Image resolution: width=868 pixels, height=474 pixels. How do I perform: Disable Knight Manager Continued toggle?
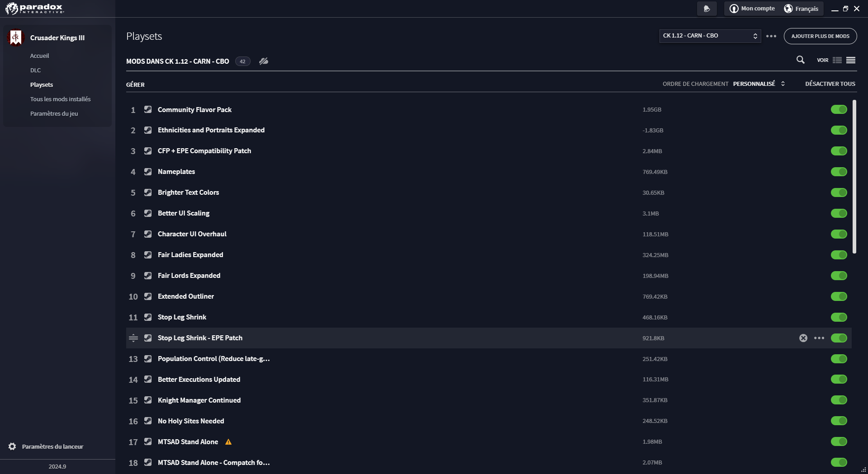pyautogui.click(x=839, y=400)
